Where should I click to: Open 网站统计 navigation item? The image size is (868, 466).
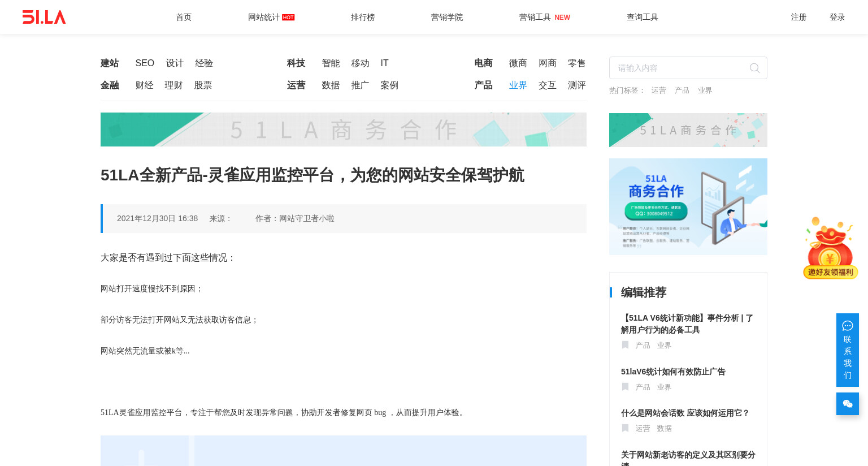click(x=271, y=17)
